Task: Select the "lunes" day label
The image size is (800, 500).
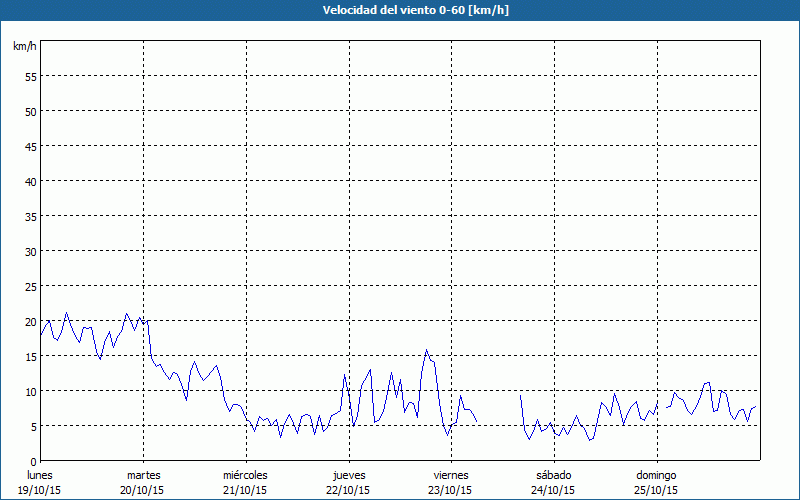Action: [x=40, y=475]
